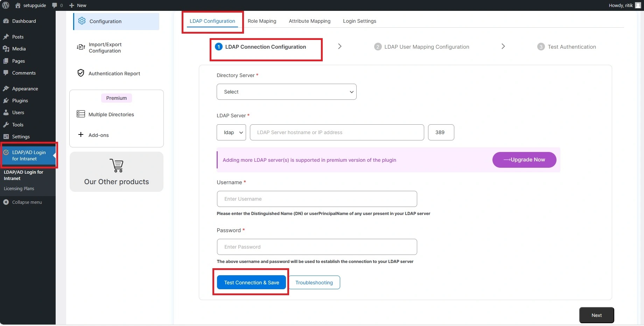This screenshot has width=644, height=326.
Task: Open the Appearance menu item
Action: pyautogui.click(x=28, y=89)
